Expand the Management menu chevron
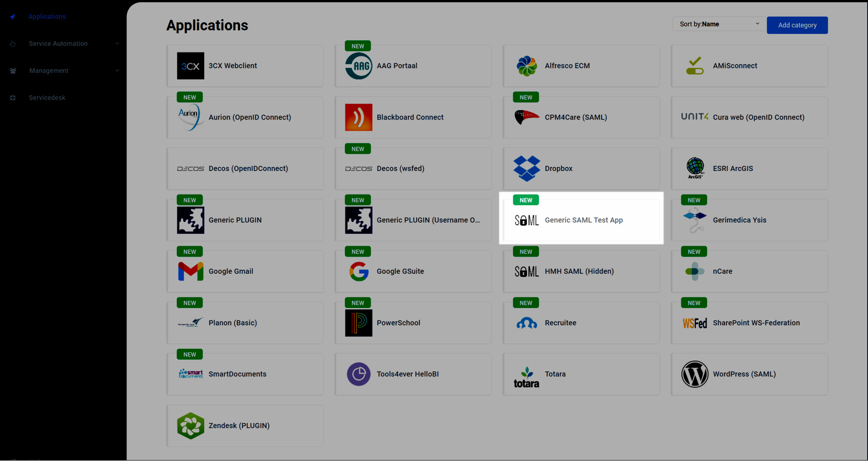The image size is (868, 461). pyautogui.click(x=117, y=71)
